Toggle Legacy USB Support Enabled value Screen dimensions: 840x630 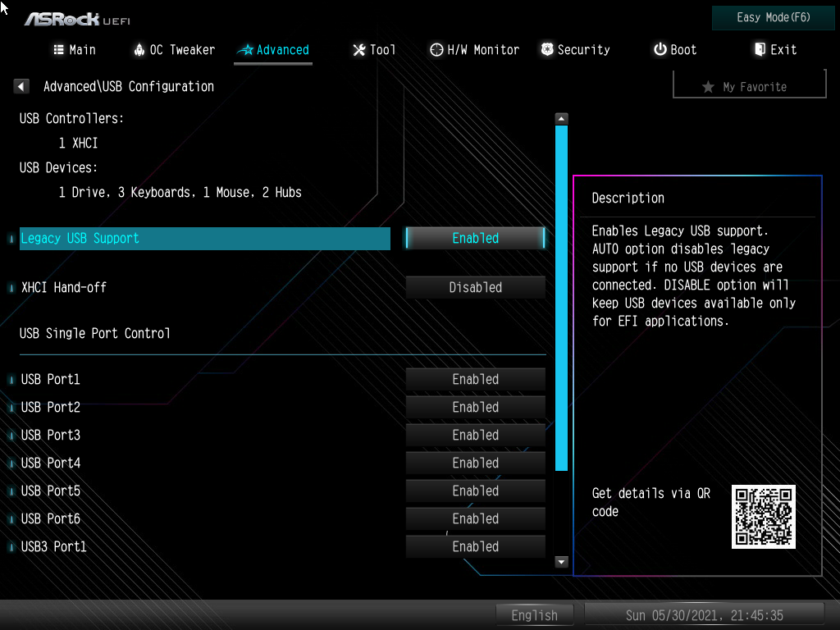pyautogui.click(x=475, y=238)
